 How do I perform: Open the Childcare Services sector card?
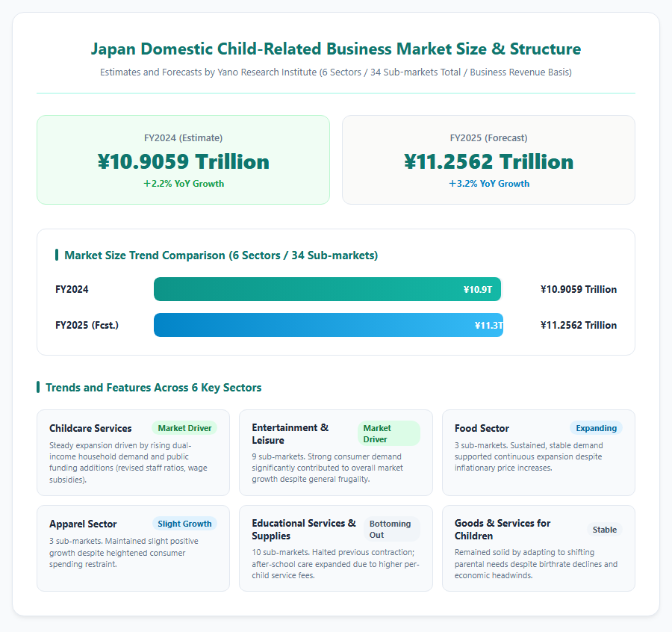pos(134,453)
